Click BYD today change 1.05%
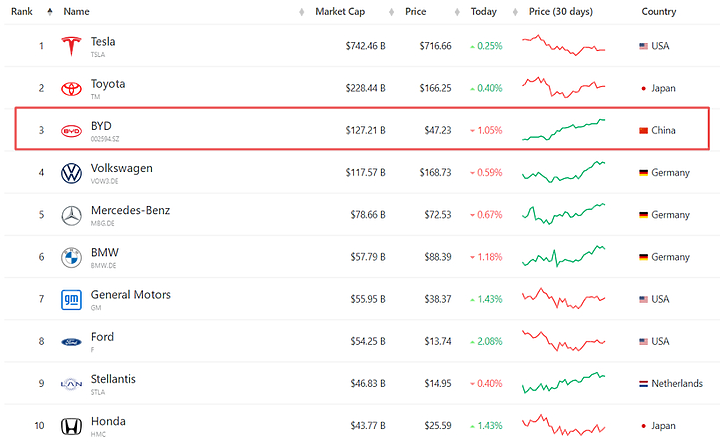 pyautogui.click(x=486, y=130)
